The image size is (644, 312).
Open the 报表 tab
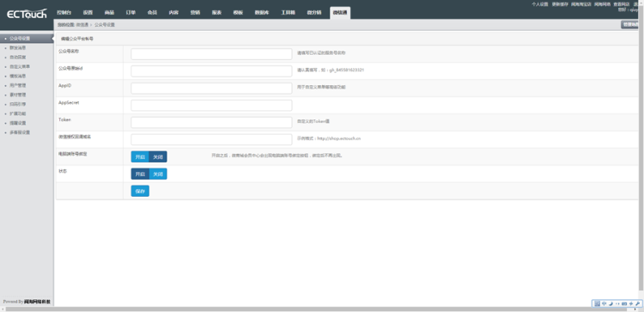click(216, 13)
